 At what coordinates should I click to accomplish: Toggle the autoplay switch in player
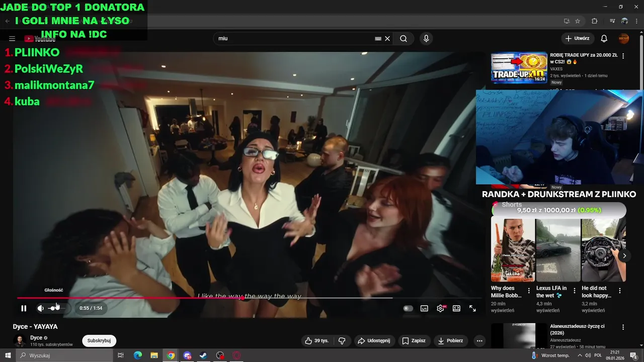(408, 308)
